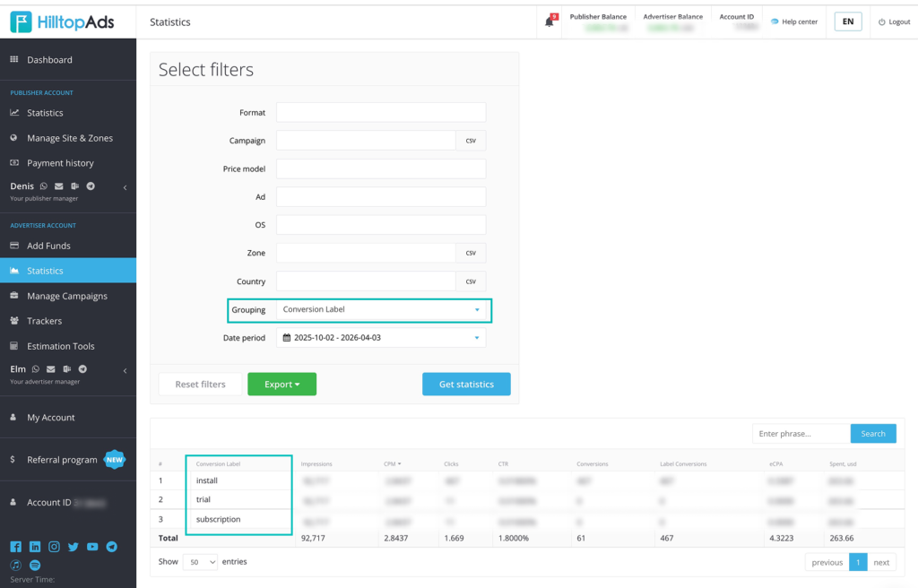Click the Reset filters button
The image size is (918, 588).
pyautogui.click(x=200, y=385)
